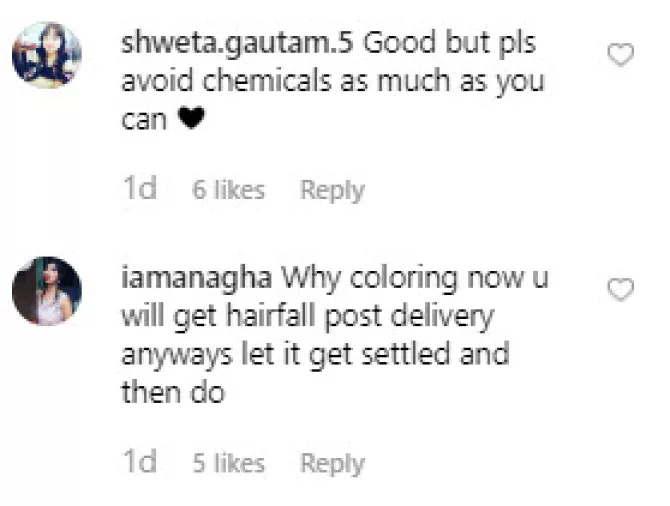View the 5 likes list
The height and width of the screenshot is (506, 670).
(x=229, y=463)
